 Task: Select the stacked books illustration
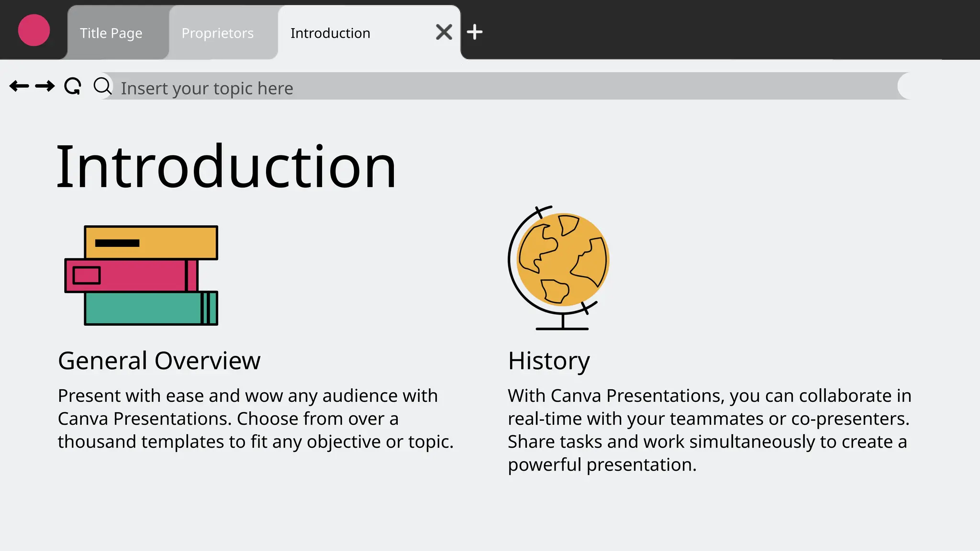pyautogui.click(x=142, y=276)
